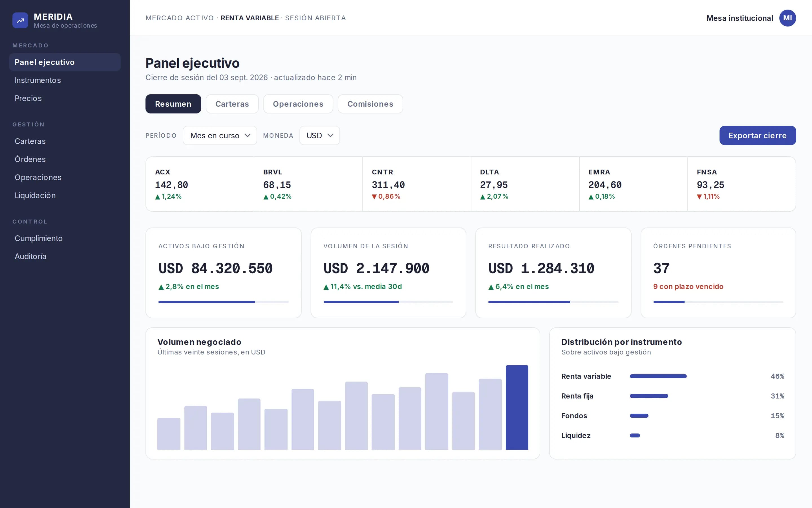The height and width of the screenshot is (508, 812).
Task: Select the DLTA ticker card
Action: (x=525, y=184)
